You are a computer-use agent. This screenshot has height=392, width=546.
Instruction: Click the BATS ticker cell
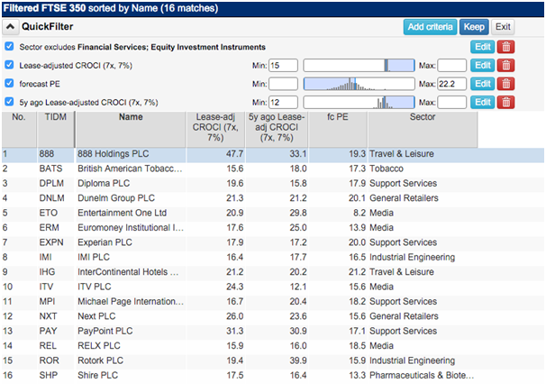(50, 169)
